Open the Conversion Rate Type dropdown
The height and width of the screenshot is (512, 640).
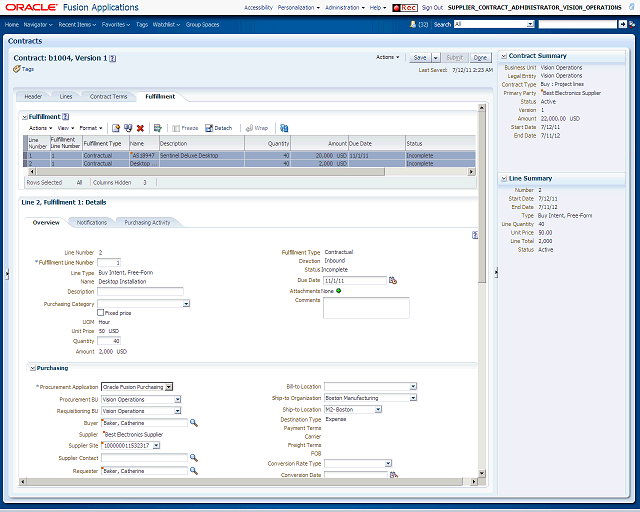tap(388, 463)
